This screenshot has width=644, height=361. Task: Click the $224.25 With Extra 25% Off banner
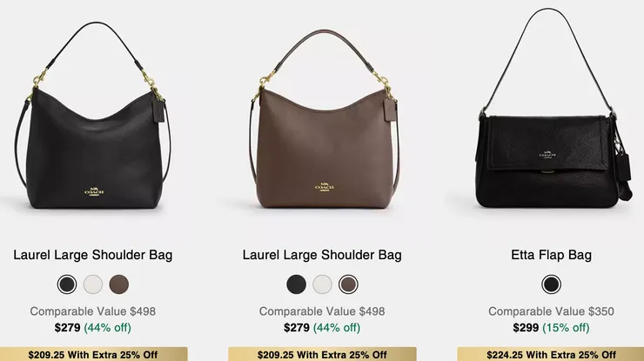551,354
